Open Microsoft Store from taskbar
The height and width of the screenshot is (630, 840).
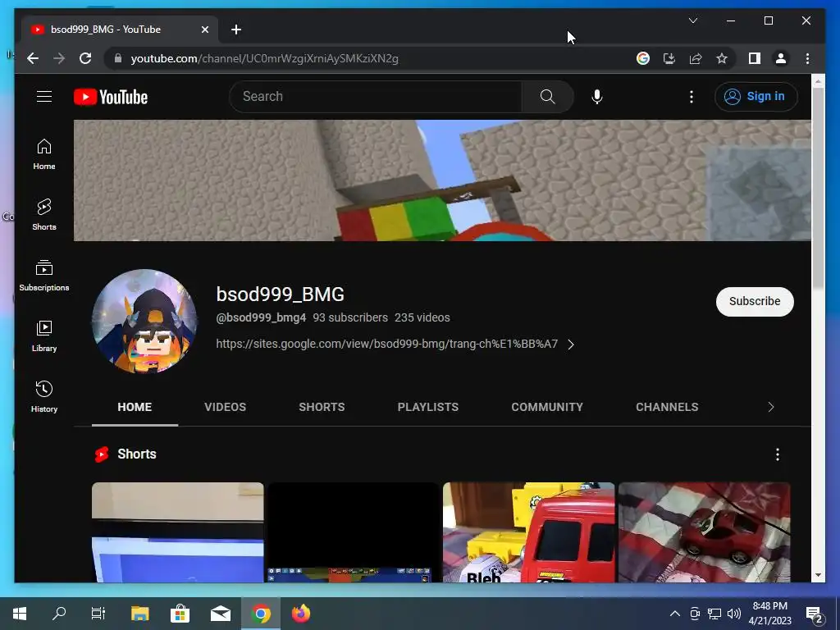pos(180,614)
